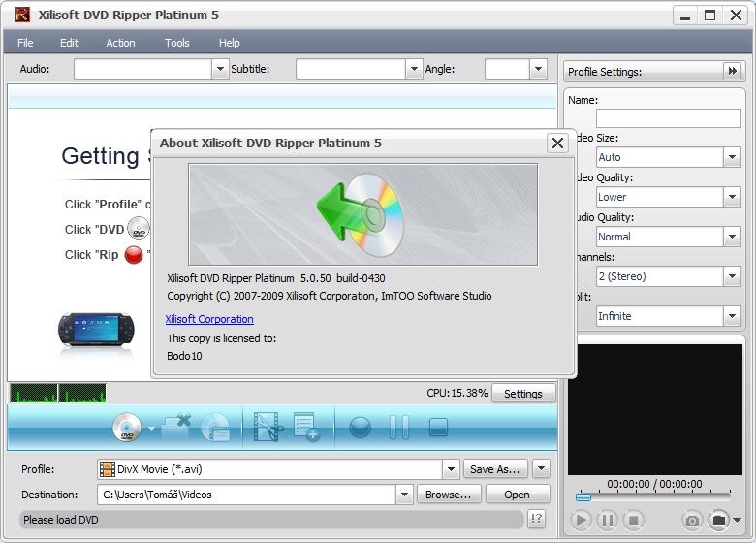Open Channels 2 (Stereo) dropdown

[x=732, y=276]
